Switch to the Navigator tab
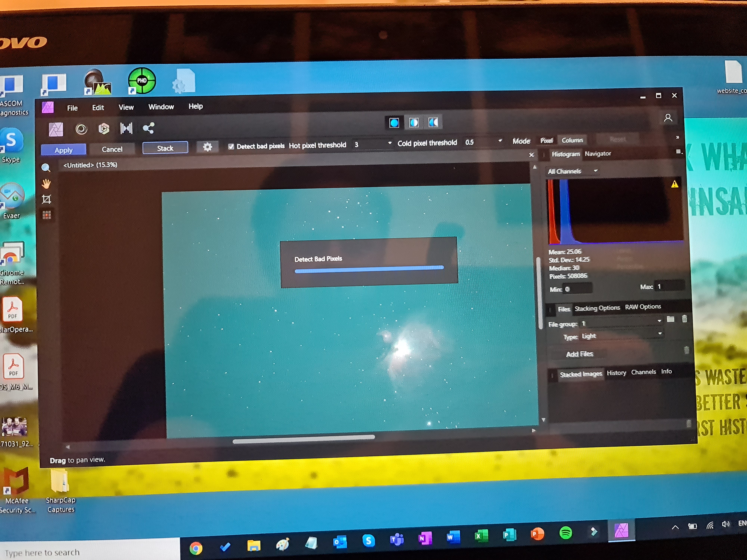 click(597, 154)
